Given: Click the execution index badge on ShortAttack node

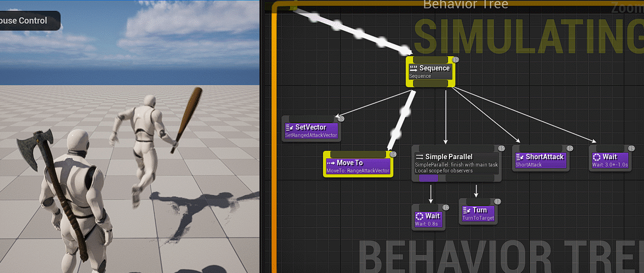Looking at the screenshot, I should pyautogui.click(x=570, y=148).
